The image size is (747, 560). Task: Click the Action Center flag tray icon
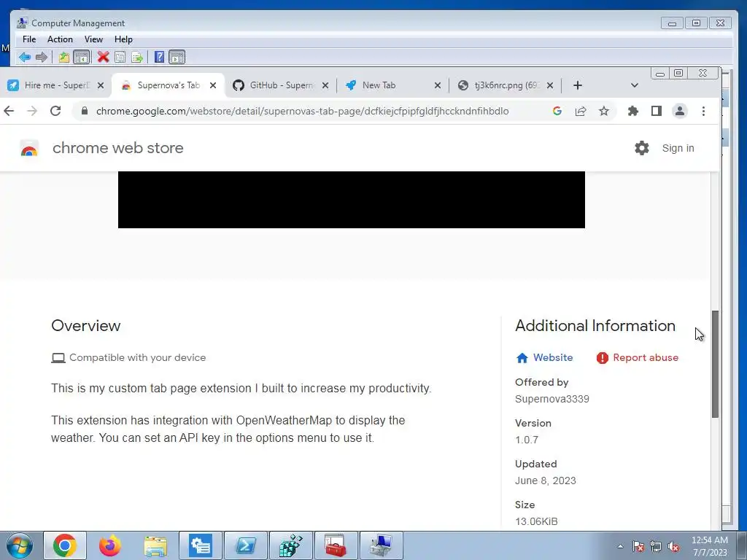tap(638, 546)
